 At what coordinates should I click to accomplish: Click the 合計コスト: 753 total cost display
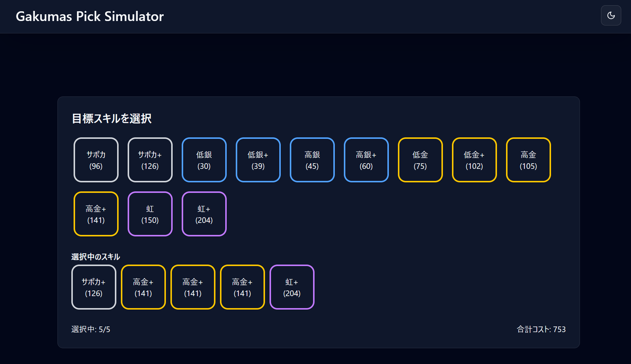click(541, 329)
